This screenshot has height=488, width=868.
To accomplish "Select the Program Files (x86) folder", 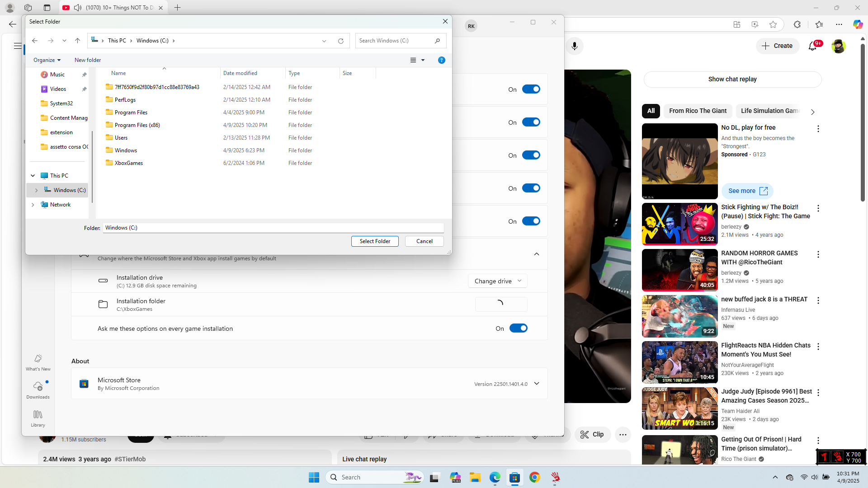I will click(240, 125).
